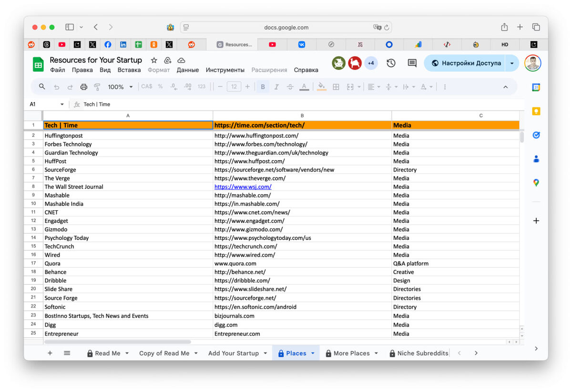The width and height of the screenshot is (572, 392).
Task: Open the fill color bucket picker
Action: pyautogui.click(x=322, y=87)
